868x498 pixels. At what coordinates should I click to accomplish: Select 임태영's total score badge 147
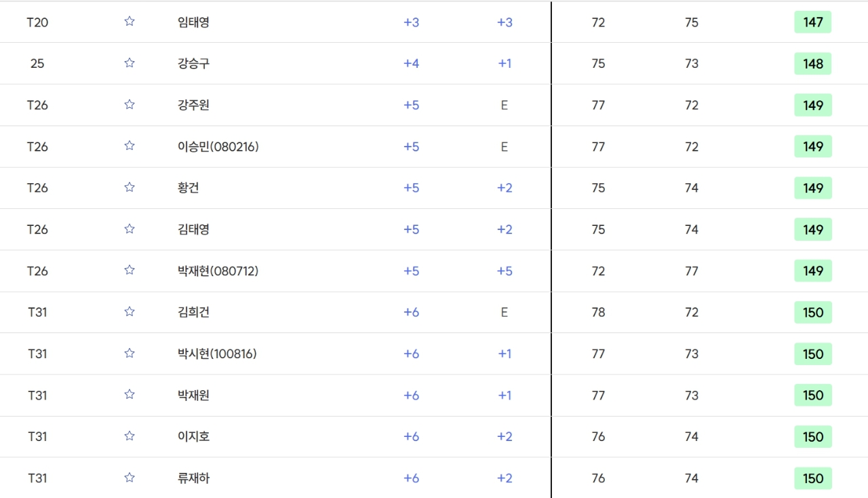tap(812, 22)
